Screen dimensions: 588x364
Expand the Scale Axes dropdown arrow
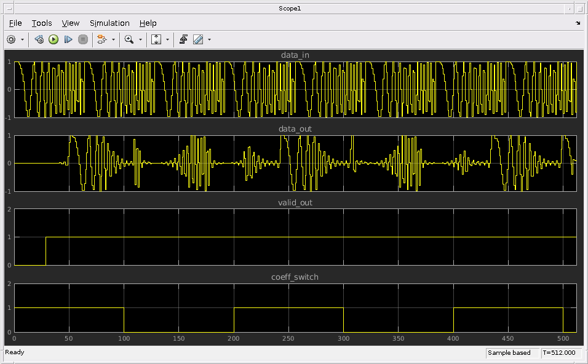167,39
